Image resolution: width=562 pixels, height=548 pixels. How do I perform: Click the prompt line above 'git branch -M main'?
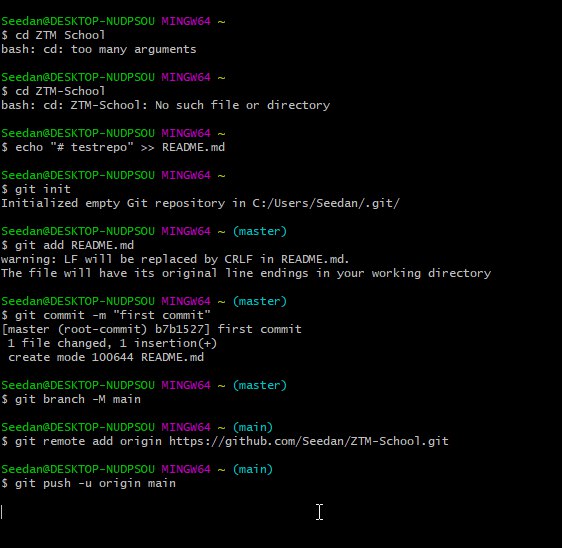click(144, 385)
